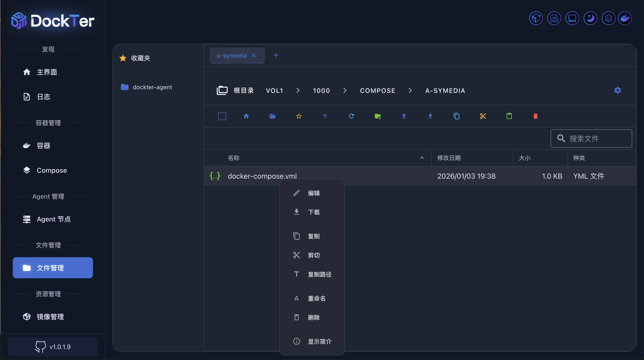Open GitHub version v1.0.1.9 link

point(53,347)
